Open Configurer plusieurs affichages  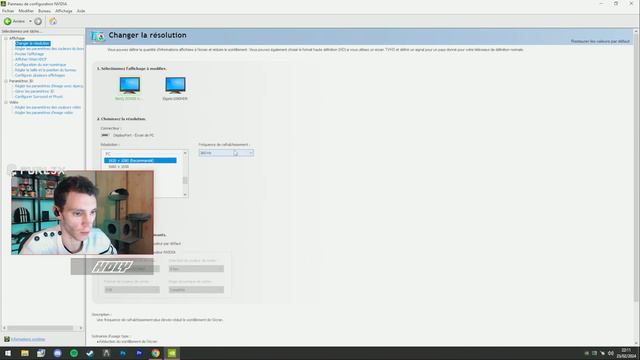(40, 75)
